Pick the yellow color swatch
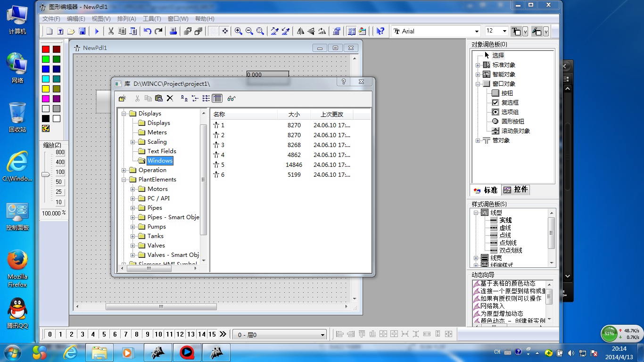 pos(46,89)
